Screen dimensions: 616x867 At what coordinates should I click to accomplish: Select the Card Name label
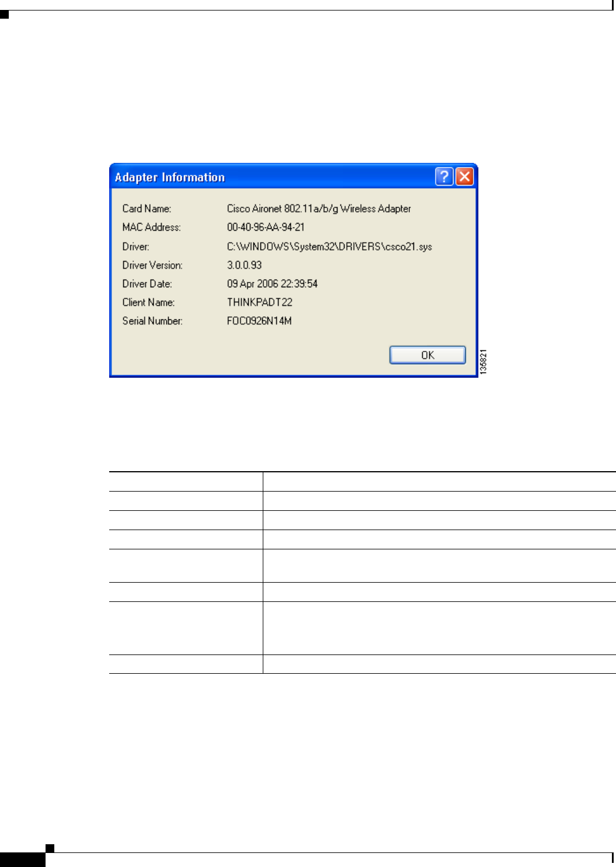click(x=147, y=208)
